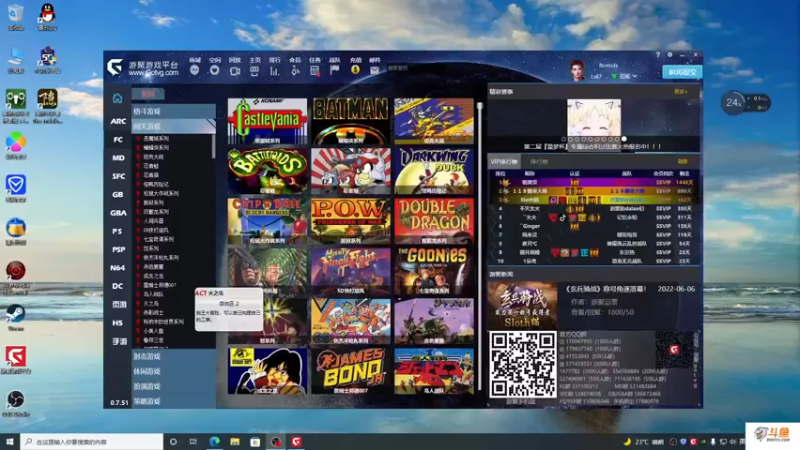Open the 战队 team flag icon

point(335,70)
